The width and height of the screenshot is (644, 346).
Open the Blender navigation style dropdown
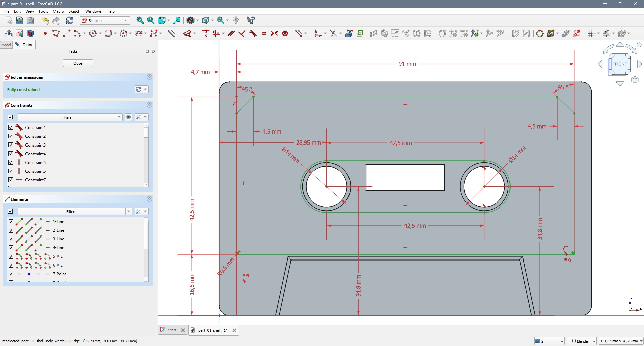[x=582, y=341]
